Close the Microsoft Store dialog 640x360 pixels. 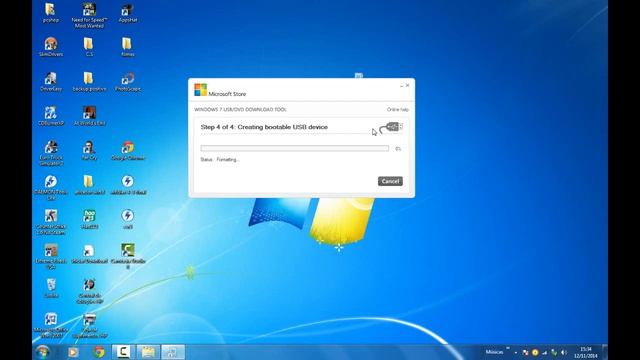tap(407, 85)
